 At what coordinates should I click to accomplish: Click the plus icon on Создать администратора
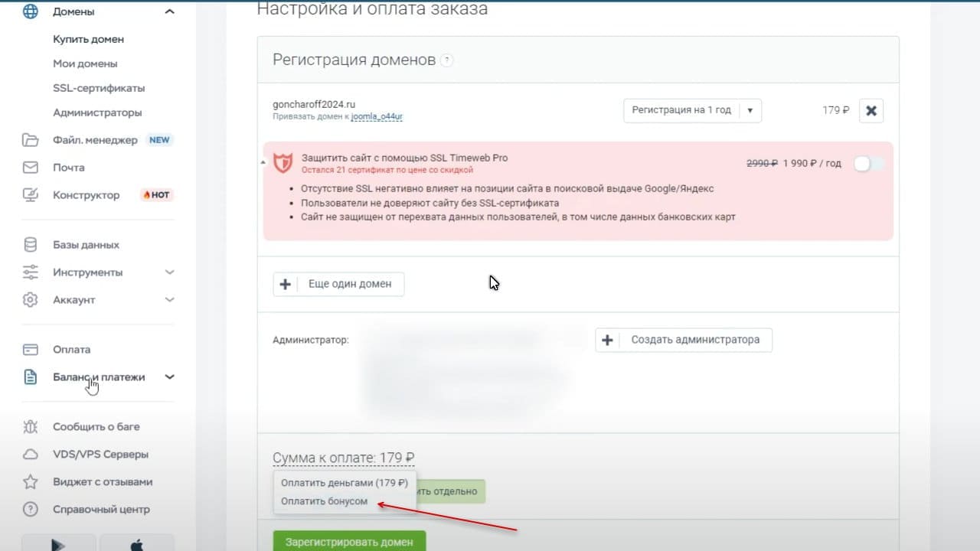(608, 340)
